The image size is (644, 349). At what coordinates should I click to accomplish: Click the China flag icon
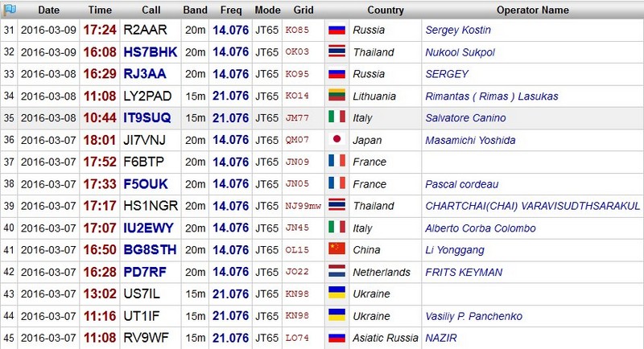click(336, 249)
